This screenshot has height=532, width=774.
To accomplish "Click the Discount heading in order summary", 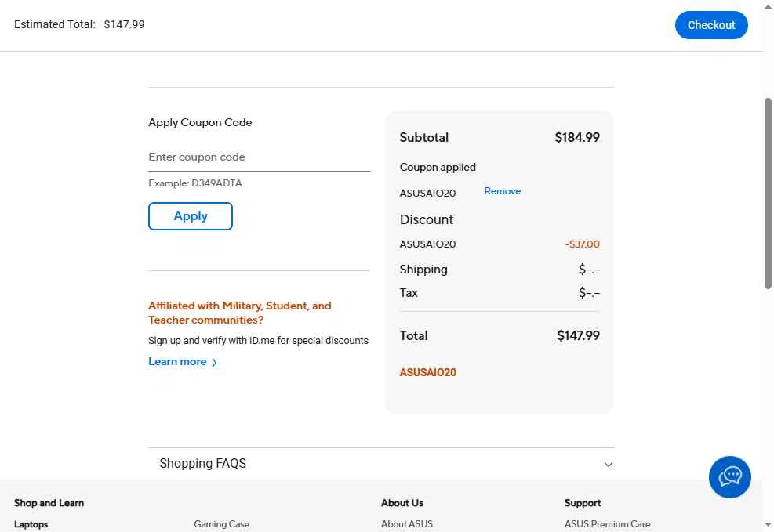I will pyautogui.click(x=427, y=220).
